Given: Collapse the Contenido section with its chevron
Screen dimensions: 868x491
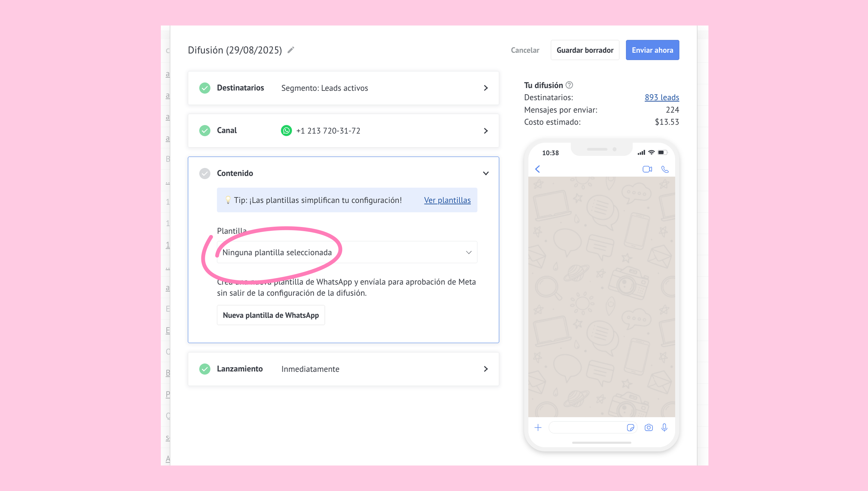Looking at the screenshot, I should (486, 173).
